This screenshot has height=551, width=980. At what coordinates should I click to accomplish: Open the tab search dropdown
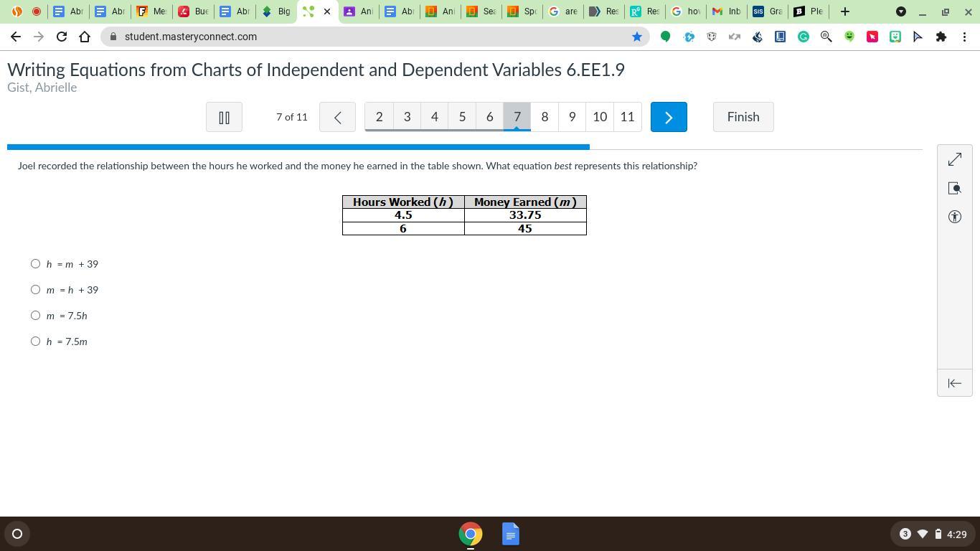(x=901, y=11)
